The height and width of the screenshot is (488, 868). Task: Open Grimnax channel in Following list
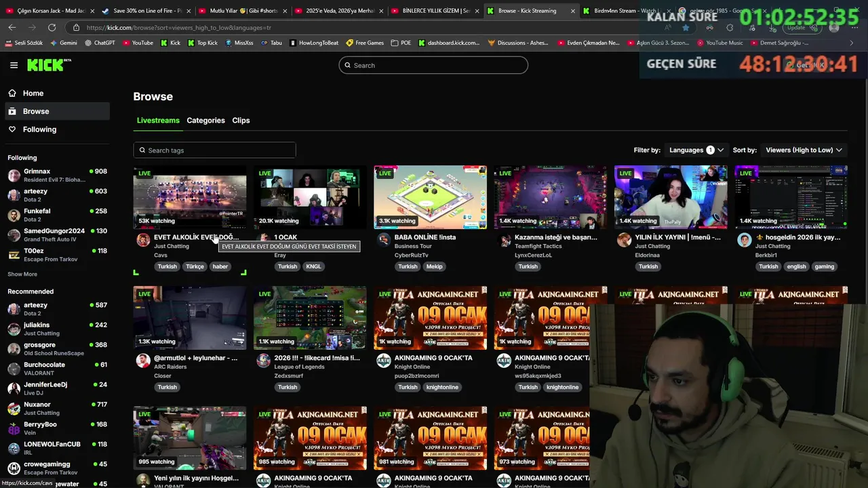(57, 176)
